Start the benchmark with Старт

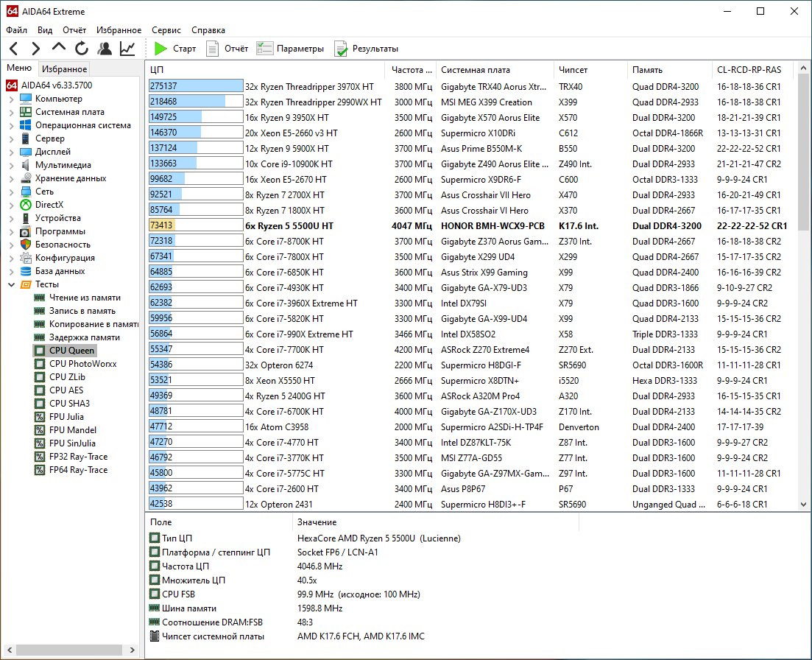click(x=175, y=49)
